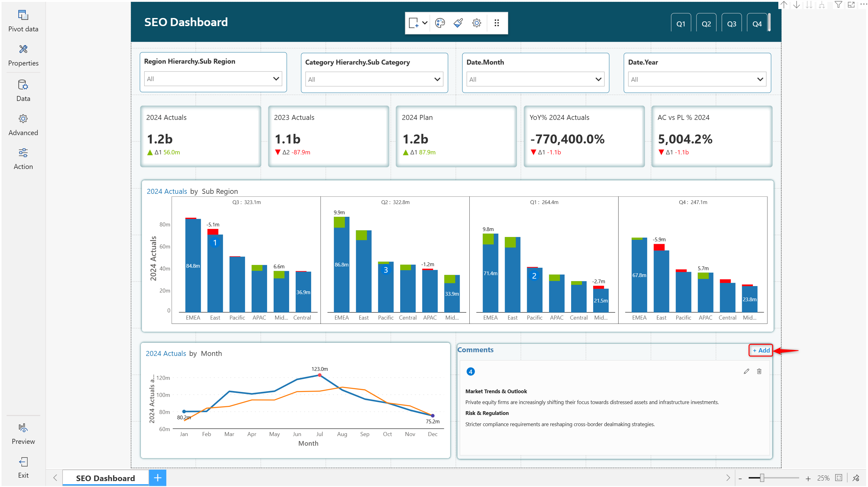Viewport: 868px width, 487px height.
Task: Delete comment 4 using trash icon
Action: [759, 371]
